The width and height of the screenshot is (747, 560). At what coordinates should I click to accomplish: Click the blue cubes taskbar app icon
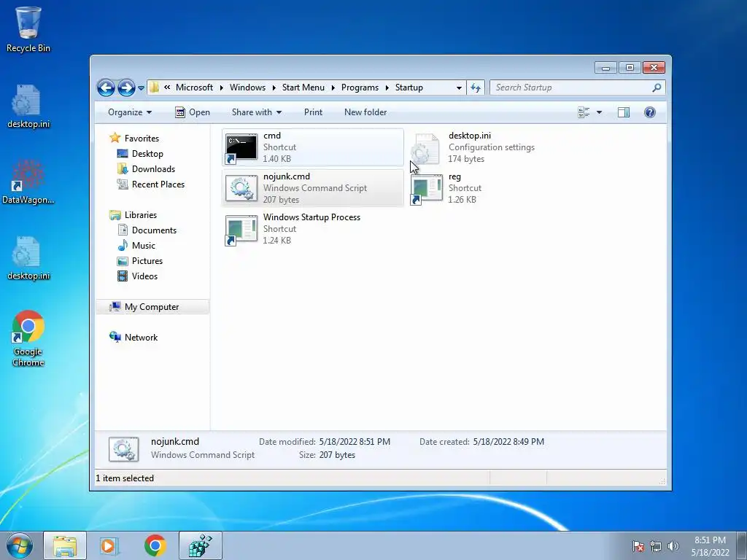[200, 545]
